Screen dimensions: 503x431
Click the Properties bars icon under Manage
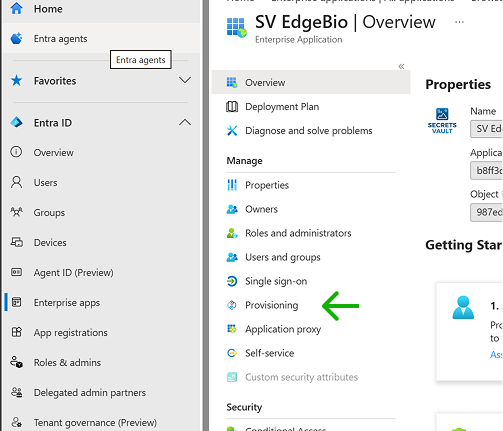232,185
